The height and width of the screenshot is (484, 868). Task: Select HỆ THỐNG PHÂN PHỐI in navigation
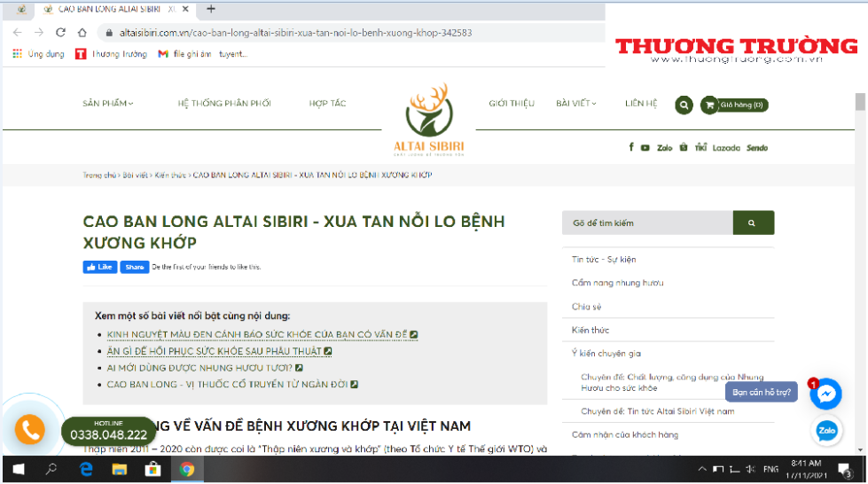click(x=224, y=104)
